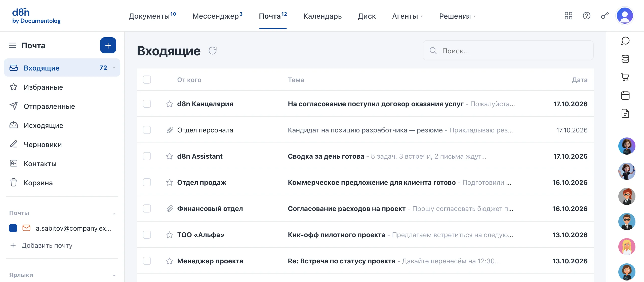The width and height of the screenshot is (644, 282).
Task: Open the Отправленные folder
Action: point(62,106)
